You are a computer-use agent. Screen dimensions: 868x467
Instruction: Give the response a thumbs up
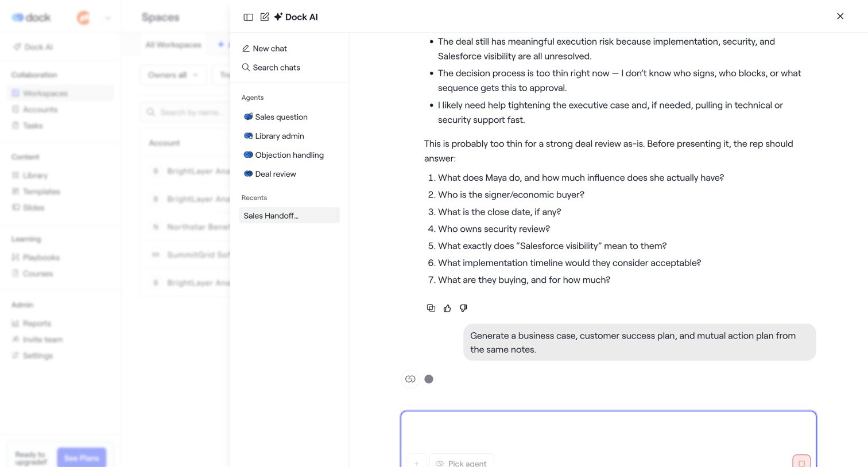[447, 308]
